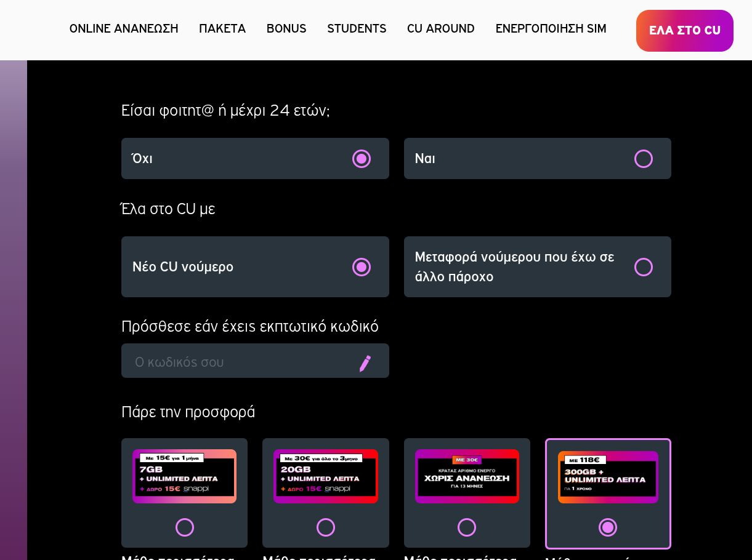
Task: Select the 'Ναι' student option
Action: 643,159
